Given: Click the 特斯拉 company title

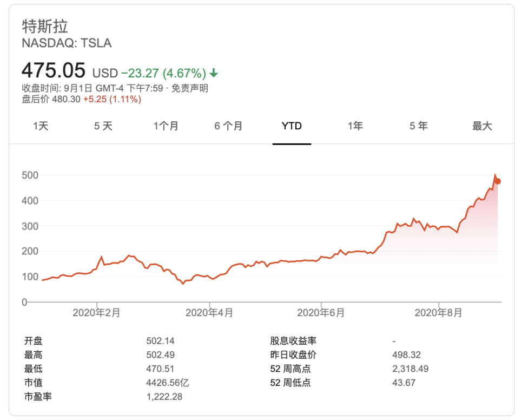Looking at the screenshot, I should coord(45,27).
